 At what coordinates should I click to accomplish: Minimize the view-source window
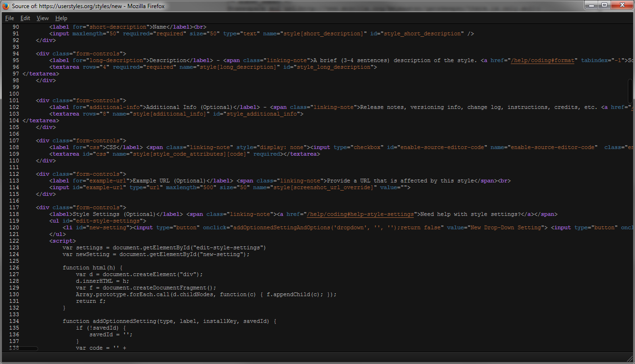591,5
